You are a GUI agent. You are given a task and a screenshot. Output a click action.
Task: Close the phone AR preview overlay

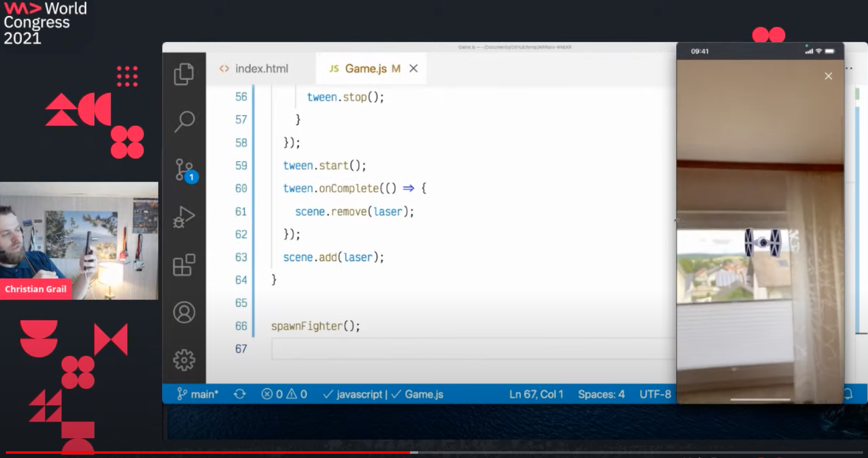828,76
